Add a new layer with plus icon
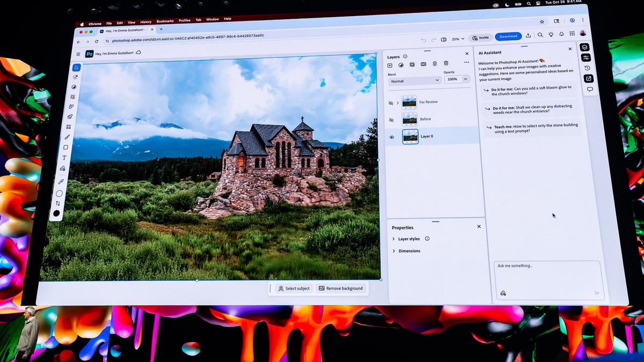The image size is (644, 362). pyautogui.click(x=390, y=65)
